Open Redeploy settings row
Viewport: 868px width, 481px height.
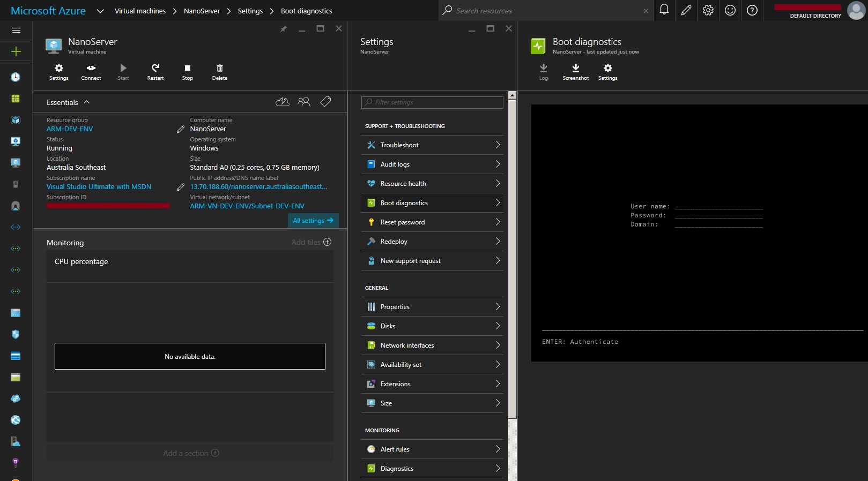pos(433,242)
